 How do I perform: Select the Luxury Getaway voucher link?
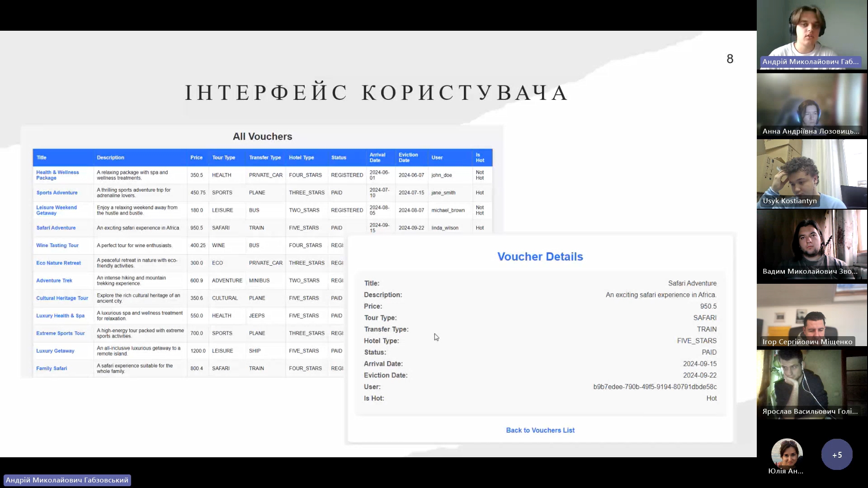[55, 351]
